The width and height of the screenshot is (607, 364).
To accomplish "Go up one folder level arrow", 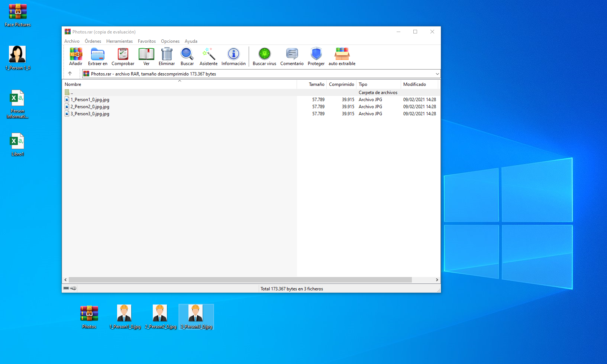I will pos(70,74).
